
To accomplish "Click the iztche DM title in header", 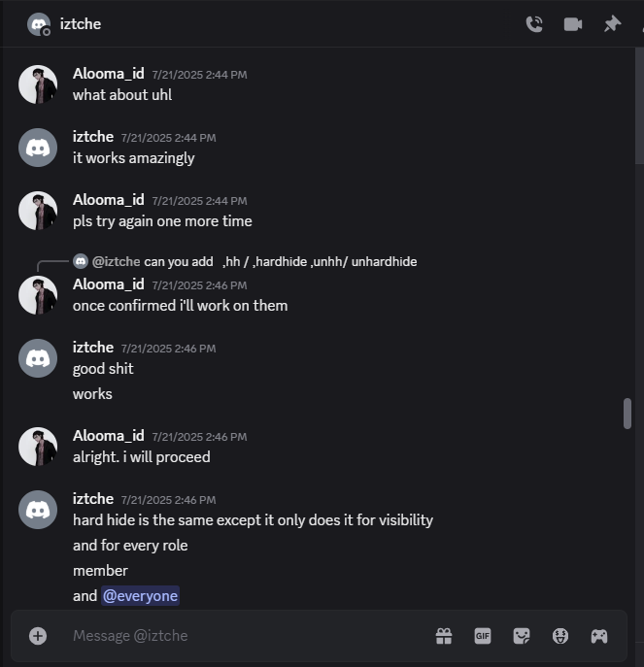I will coord(80,24).
